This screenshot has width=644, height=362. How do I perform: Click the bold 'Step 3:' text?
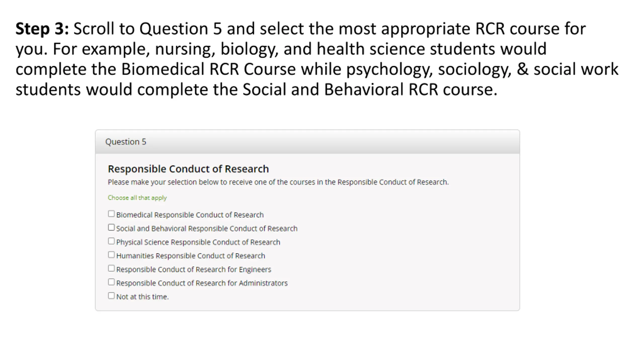(42, 29)
